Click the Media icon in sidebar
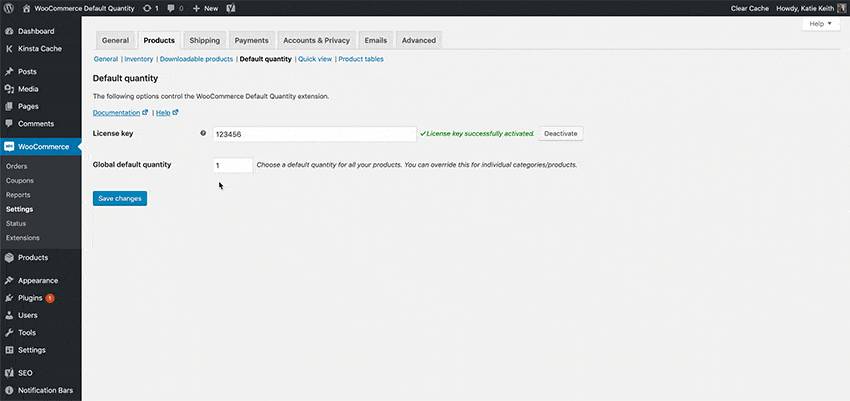 [9, 89]
